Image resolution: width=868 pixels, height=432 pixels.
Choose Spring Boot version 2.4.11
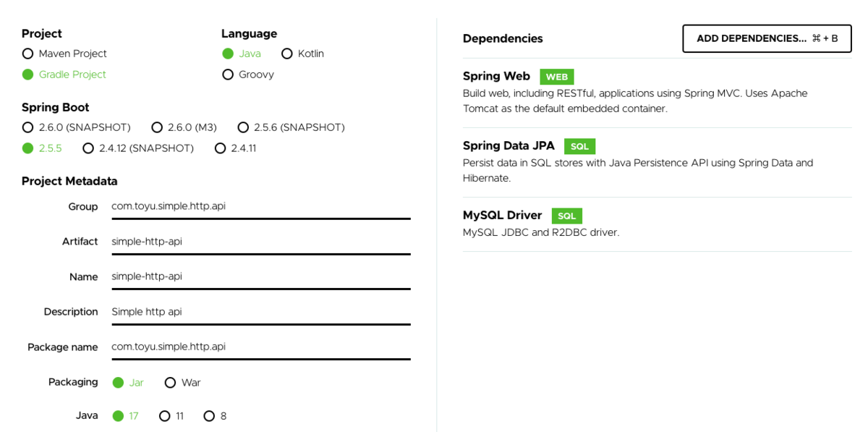pos(221,148)
